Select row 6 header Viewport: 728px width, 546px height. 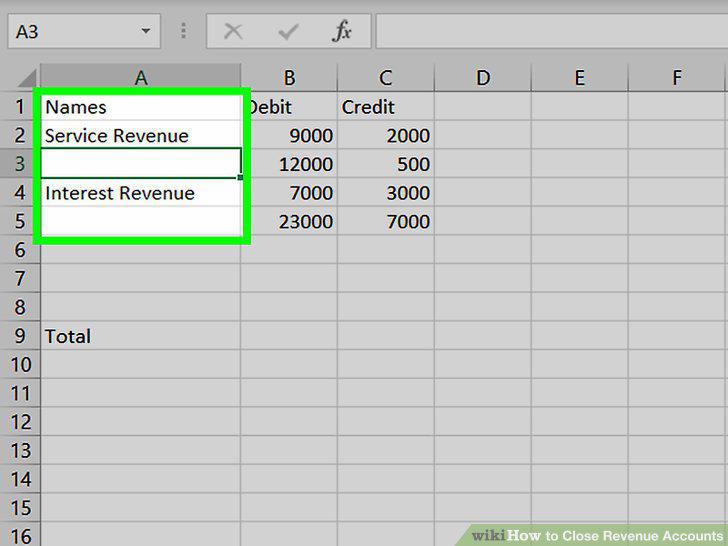20,250
